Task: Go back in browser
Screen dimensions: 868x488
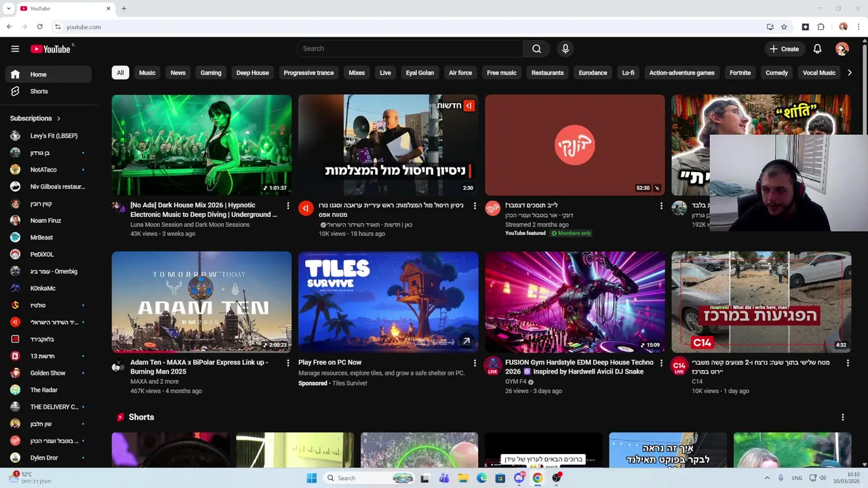Action: tap(9, 27)
